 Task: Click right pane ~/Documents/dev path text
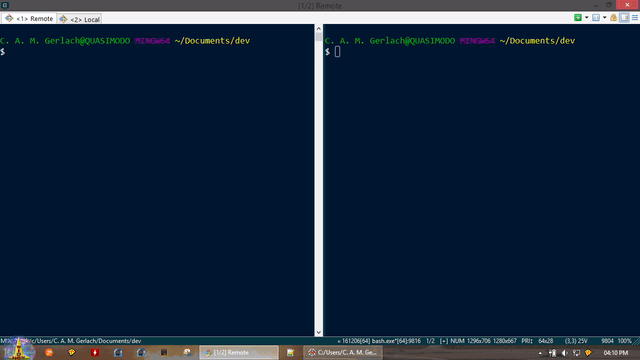537,41
